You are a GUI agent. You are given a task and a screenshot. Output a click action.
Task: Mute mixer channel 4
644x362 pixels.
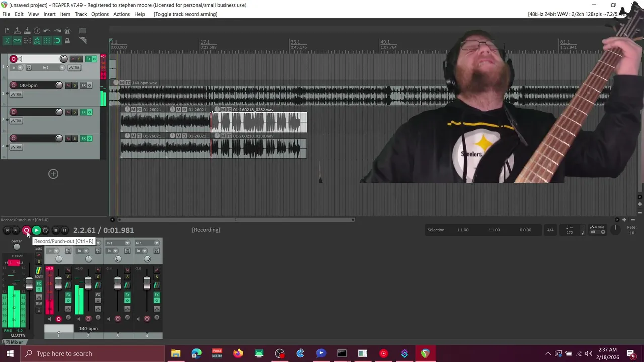tap(157, 270)
